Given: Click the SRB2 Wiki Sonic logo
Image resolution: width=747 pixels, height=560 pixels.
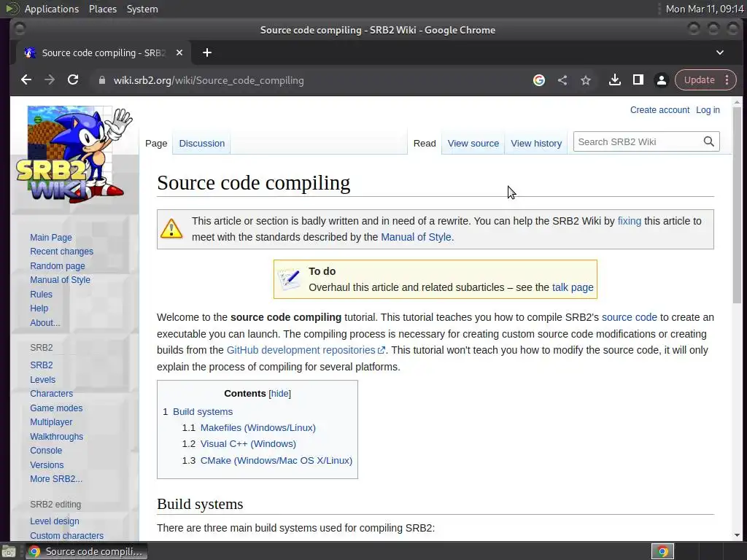Looking at the screenshot, I should point(74,154).
